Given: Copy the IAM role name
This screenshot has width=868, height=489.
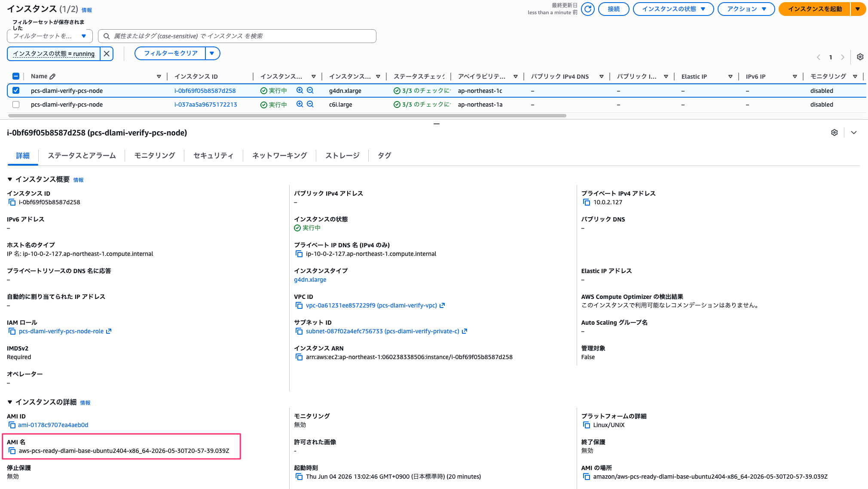Looking at the screenshot, I should pos(12,331).
